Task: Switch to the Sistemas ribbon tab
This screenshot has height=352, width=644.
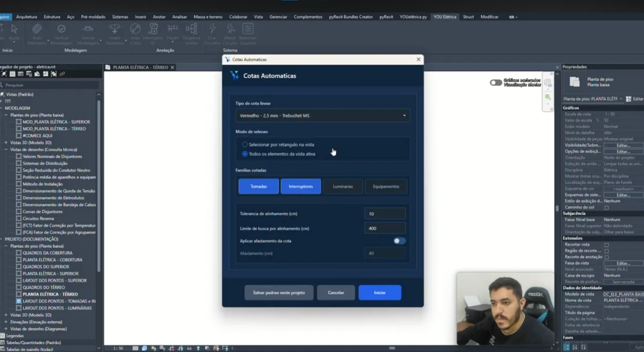Action: (120, 17)
